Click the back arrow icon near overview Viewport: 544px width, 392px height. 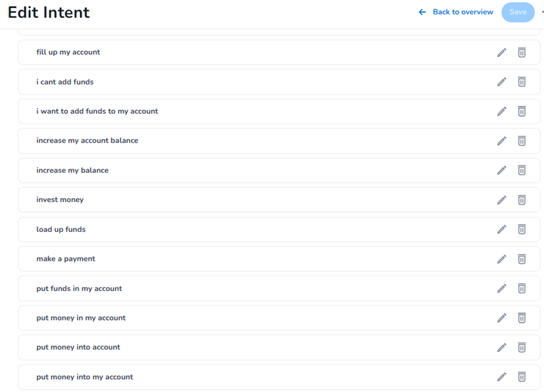[x=422, y=12]
